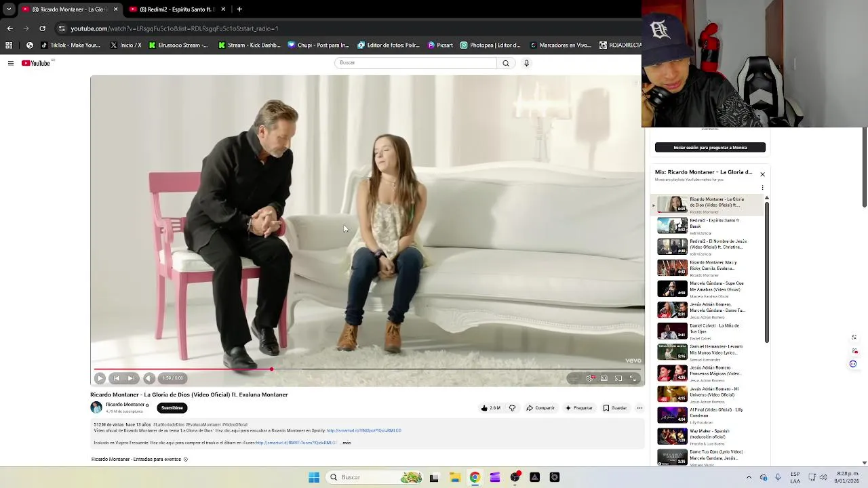868x488 pixels.
Task: Click the Windows taskbar Buscar search box
Action: (x=374, y=477)
